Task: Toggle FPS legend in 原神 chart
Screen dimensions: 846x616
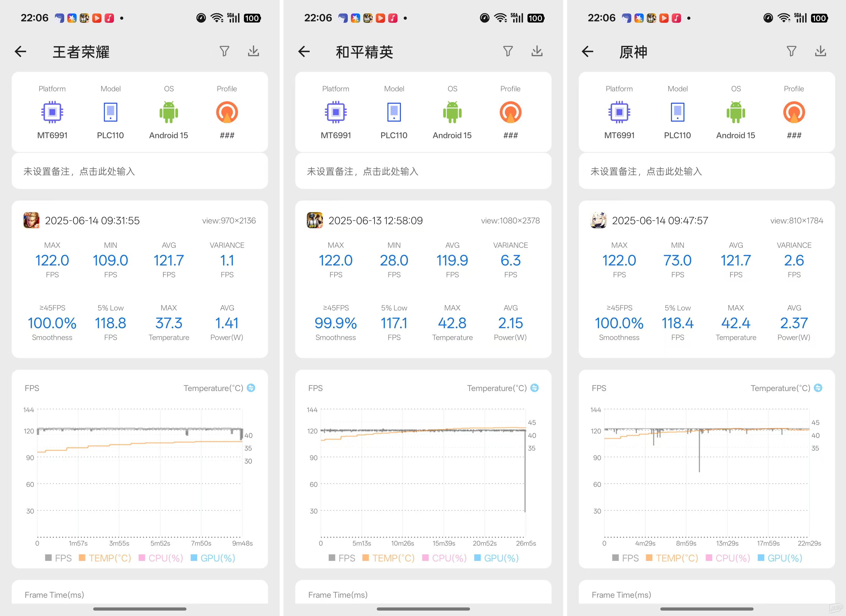Action: (x=625, y=558)
